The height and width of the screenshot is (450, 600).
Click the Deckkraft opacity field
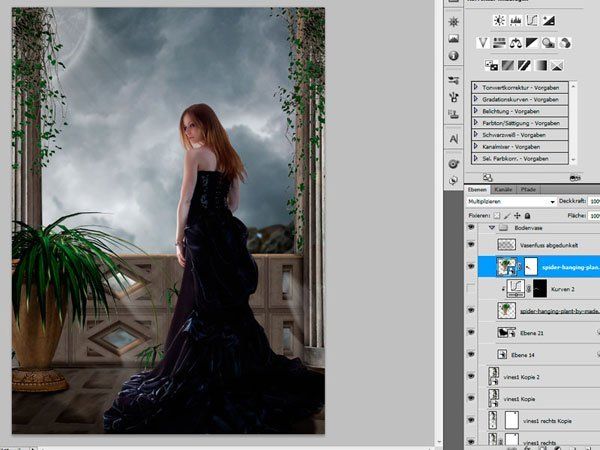click(x=594, y=201)
